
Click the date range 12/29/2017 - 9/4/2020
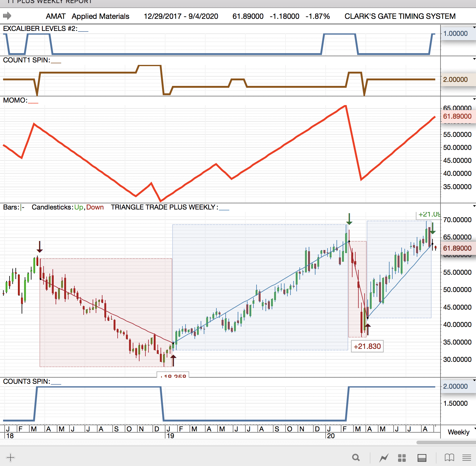(181, 16)
